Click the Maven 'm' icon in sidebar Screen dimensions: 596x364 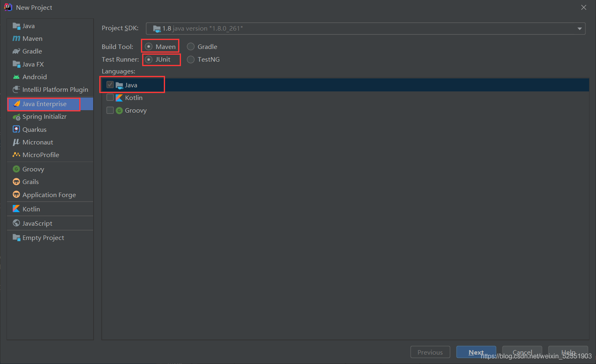coord(16,38)
